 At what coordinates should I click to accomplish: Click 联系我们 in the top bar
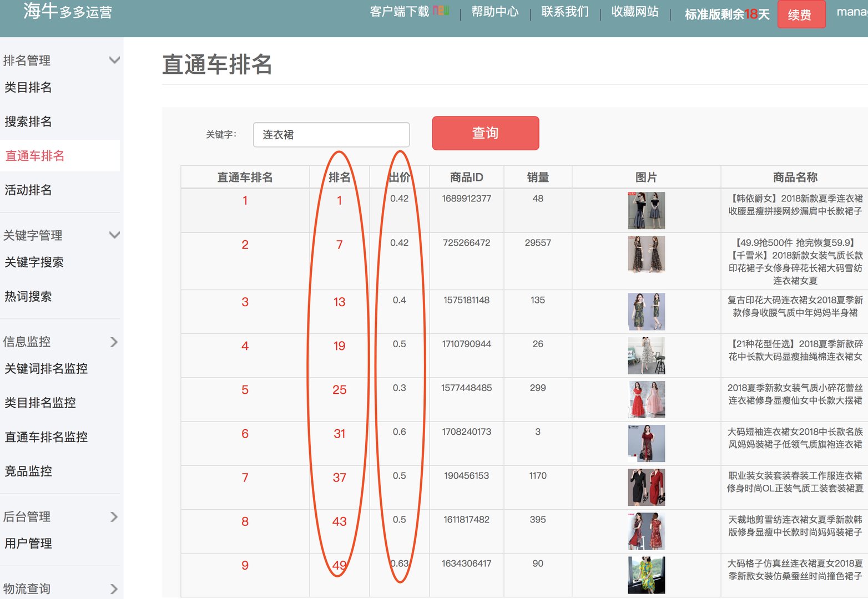pos(564,12)
